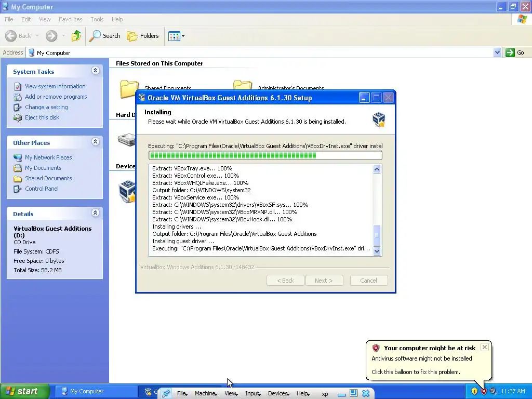
Task: Select the Shared Documents folder icon
Action: pos(129,89)
